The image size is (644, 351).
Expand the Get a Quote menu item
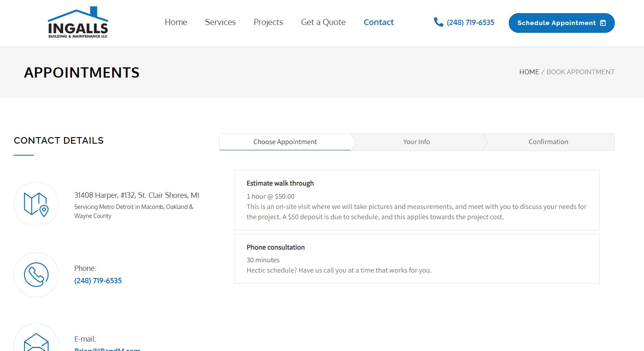(323, 22)
